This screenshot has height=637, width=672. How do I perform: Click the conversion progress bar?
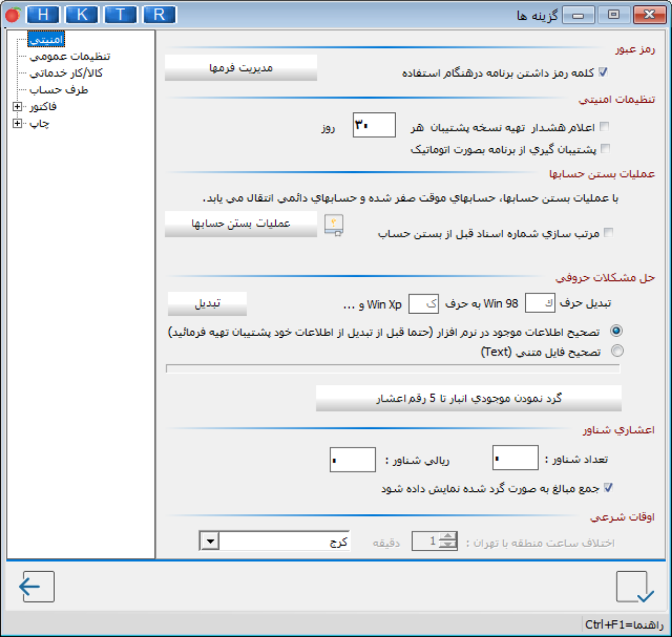tap(393, 368)
